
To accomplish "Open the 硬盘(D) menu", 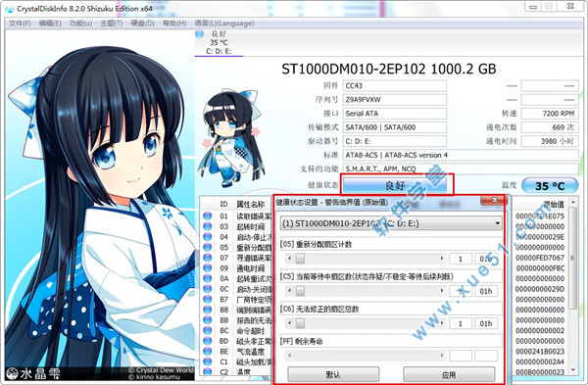I will pyautogui.click(x=142, y=24).
